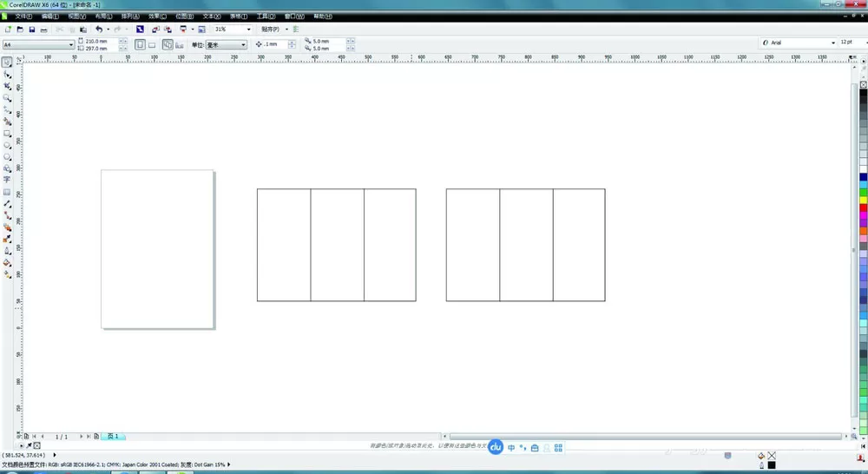The height and width of the screenshot is (474, 868).
Task: Click the Application Launcher icon
Action: point(183,30)
